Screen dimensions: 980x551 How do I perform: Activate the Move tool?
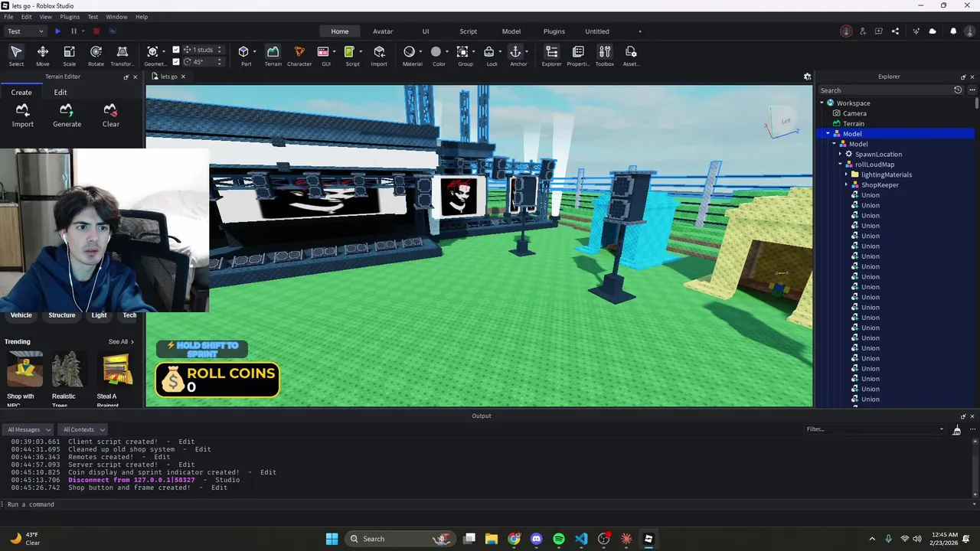coord(43,55)
